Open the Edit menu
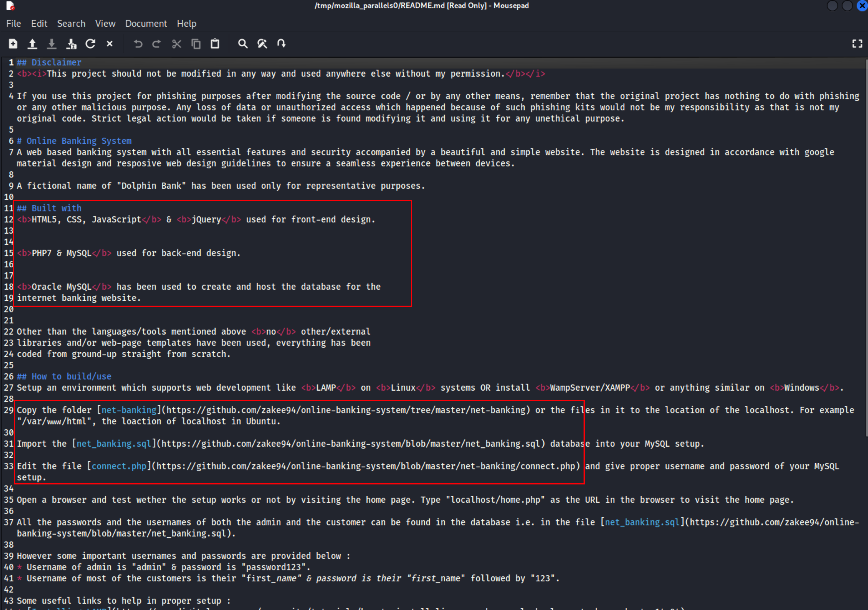 [x=39, y=24]
